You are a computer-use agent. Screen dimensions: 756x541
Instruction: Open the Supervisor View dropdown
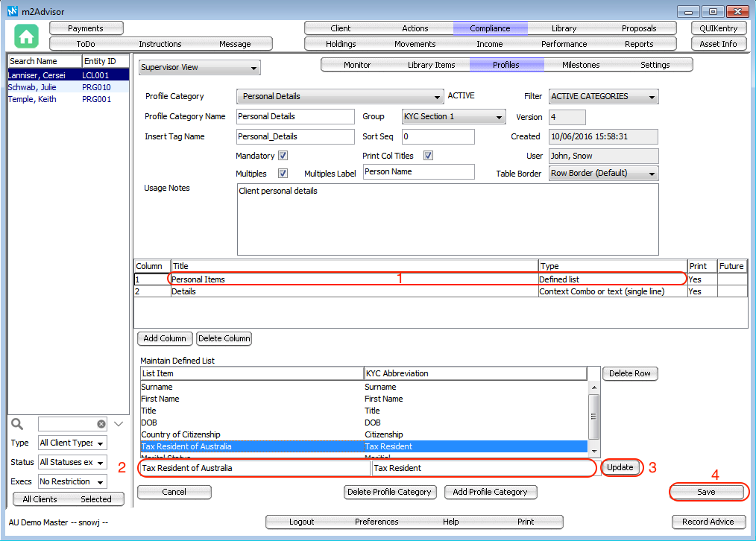pyautogui.click(x=200, y=68)
